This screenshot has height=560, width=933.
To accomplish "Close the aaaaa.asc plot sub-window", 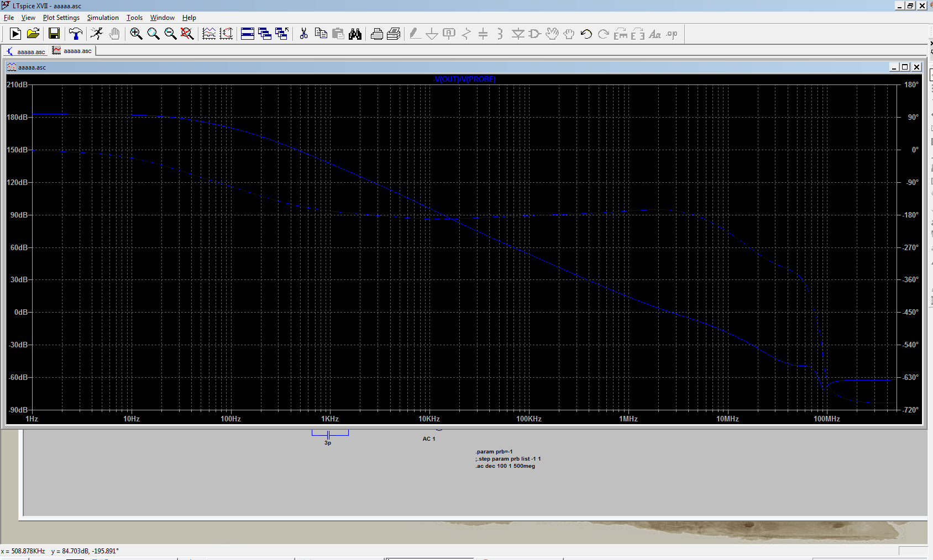I will pos(916,67).
